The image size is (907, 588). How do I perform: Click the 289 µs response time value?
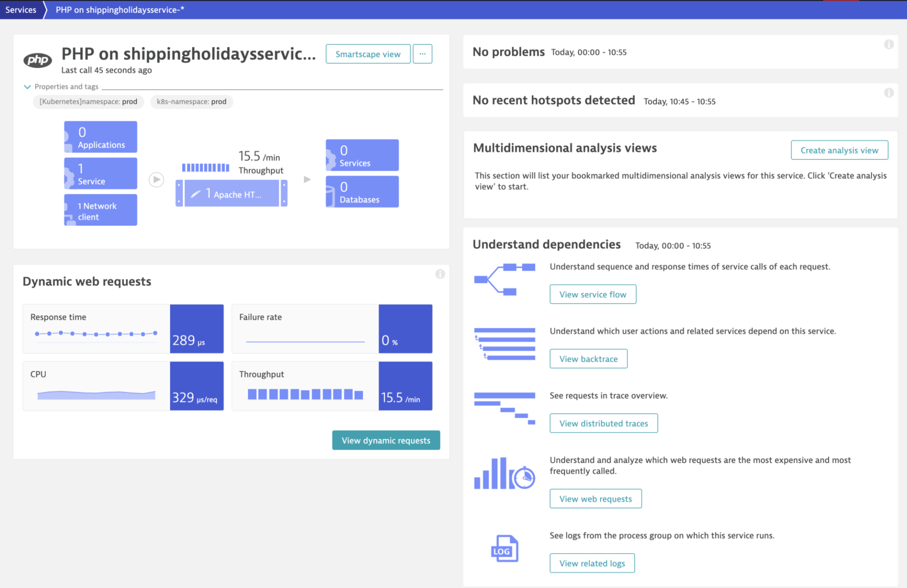[197, 329]
